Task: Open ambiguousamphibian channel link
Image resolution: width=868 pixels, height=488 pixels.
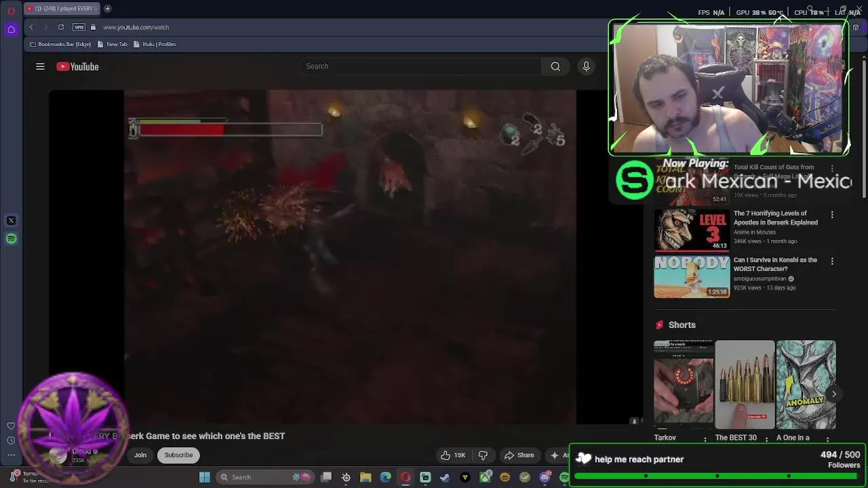Action: (x=760, y=279)
